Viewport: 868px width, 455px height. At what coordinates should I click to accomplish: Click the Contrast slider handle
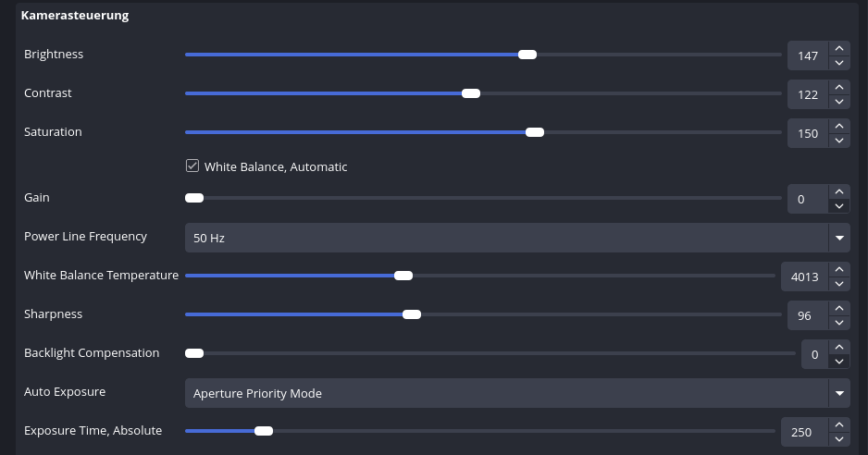471,93
